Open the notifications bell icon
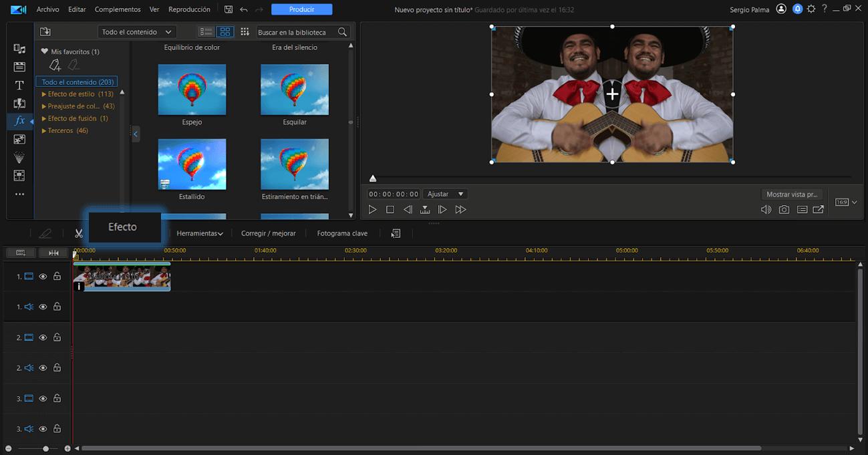The width and height of the screenshot is (868, 455). 797,9
